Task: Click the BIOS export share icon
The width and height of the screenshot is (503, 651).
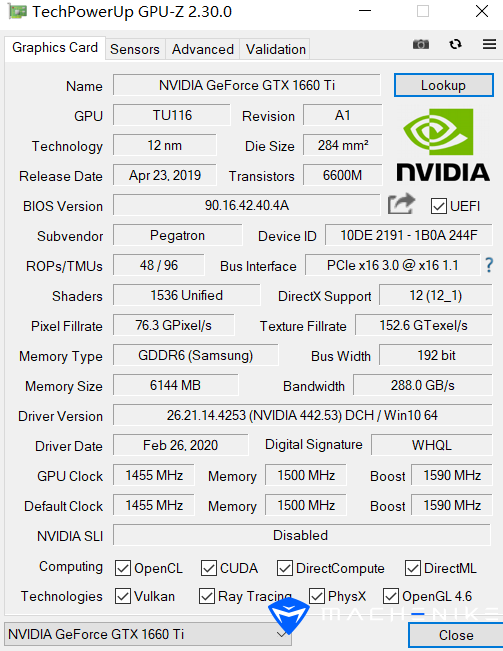Action: [401, 204]
